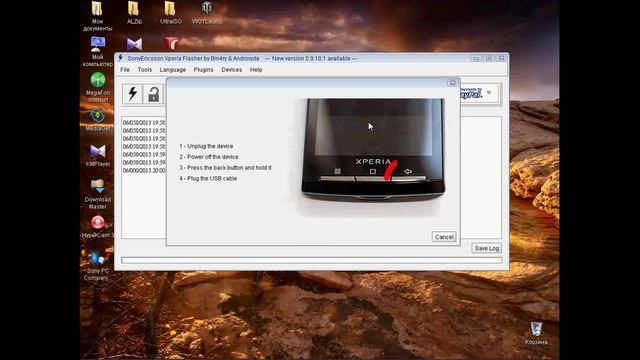
Task: Click the bootloader unlock padlock icon
Action: click(x=153, y=94)
